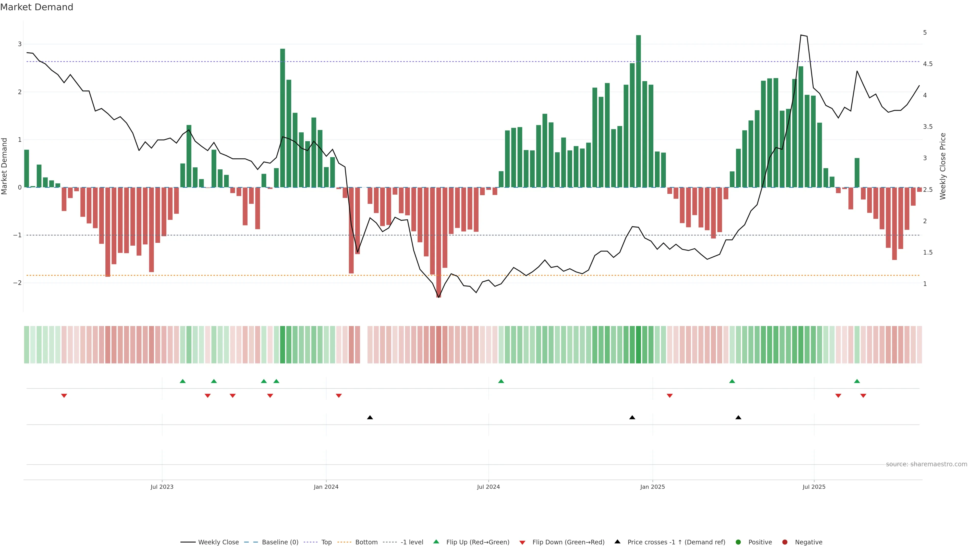Image resolution: width=980 pixels, height=551 pixels.
Task: Click the Jul 2023 x-axis label
Action: pyautogui.click(x=162, y=487)
